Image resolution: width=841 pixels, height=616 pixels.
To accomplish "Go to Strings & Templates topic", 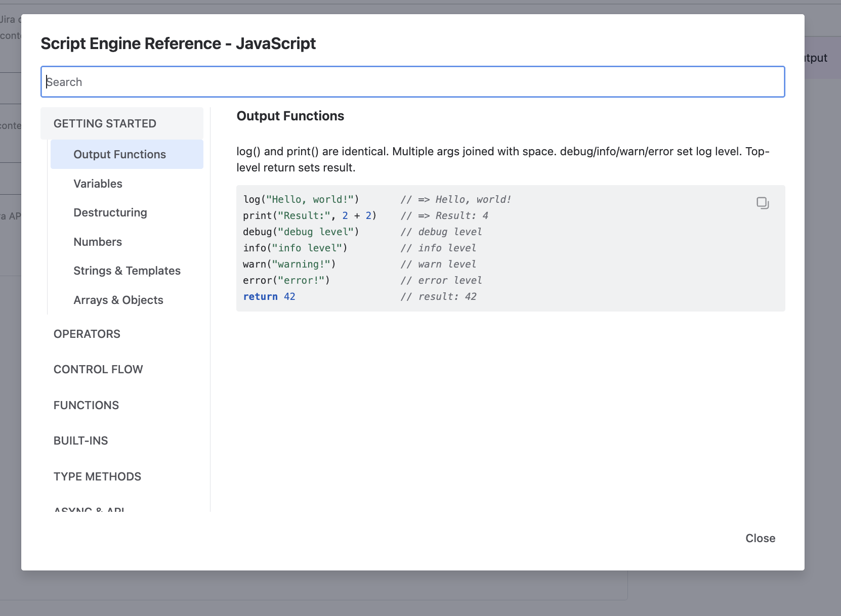I will click(127, 271).
